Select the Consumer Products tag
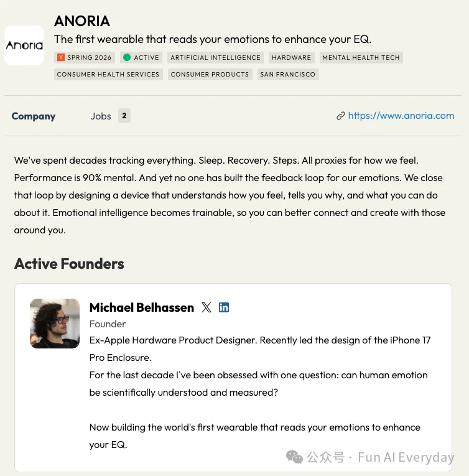The height and width of the screenshot is (476, 469). (210, 75)
